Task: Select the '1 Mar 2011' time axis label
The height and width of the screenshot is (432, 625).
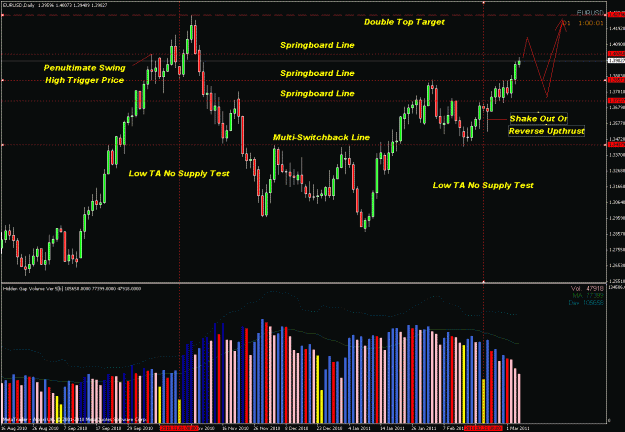Action: [x=518, y=428]
